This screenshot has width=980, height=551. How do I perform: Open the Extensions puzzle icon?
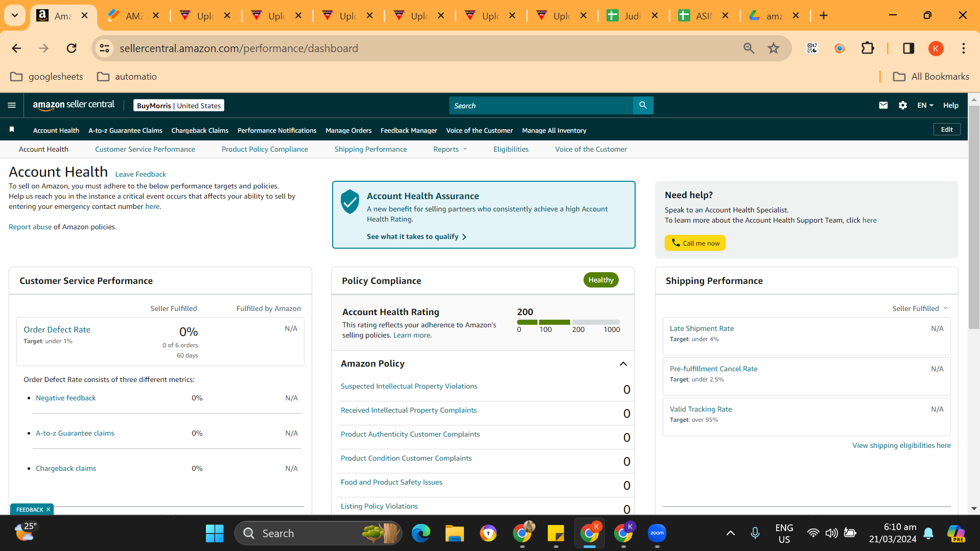pyautogui.click(x=868, y=49)
